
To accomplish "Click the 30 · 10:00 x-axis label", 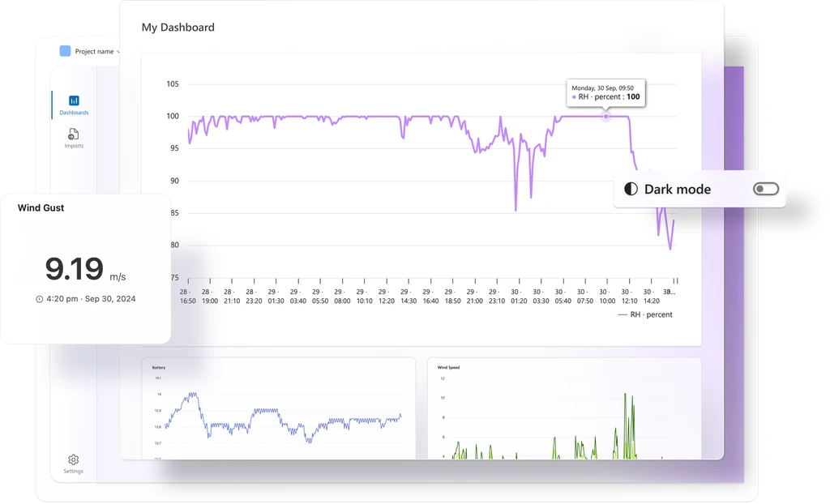I will (x=607, y=297).
